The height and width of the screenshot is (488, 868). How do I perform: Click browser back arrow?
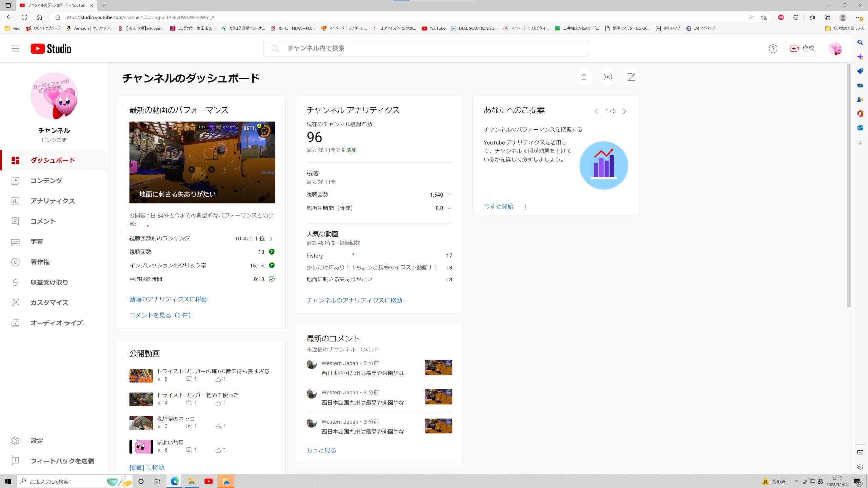click(x=9, y=17)
